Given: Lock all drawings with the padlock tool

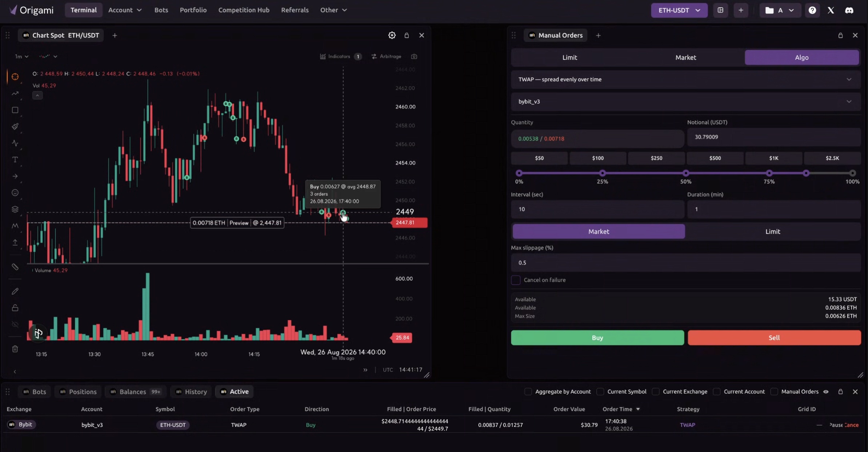Looking at the screenshot, I should pos(15,308).
